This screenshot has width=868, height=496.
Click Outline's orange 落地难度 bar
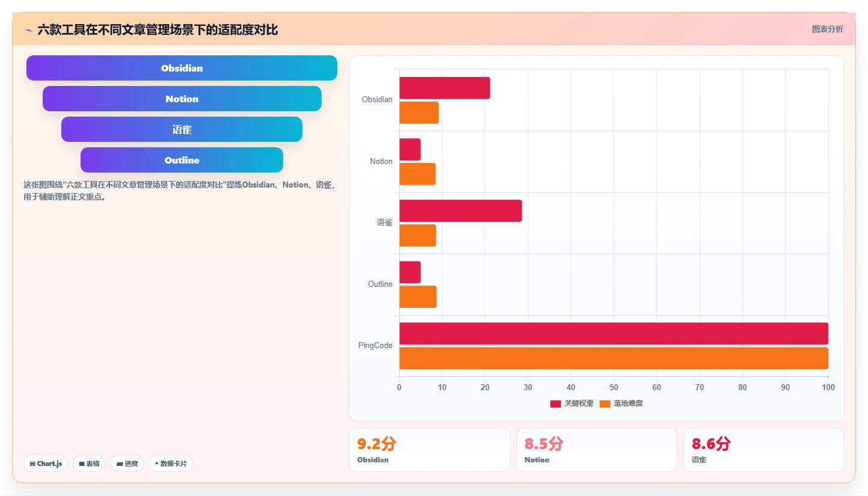(418, 296)
